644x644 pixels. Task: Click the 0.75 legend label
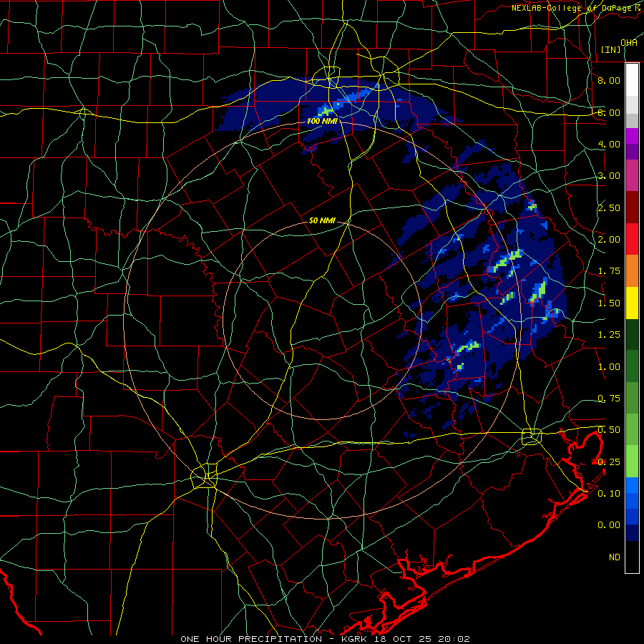coord(609,399)
